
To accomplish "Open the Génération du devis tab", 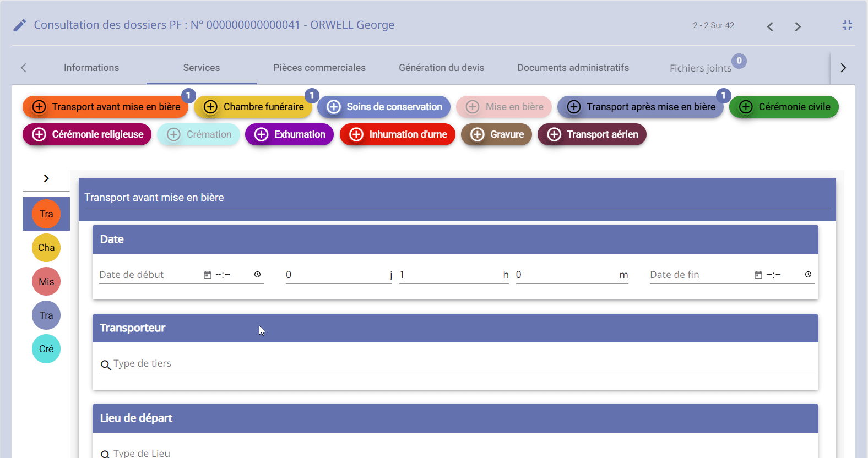I will (x=442, y=68).
